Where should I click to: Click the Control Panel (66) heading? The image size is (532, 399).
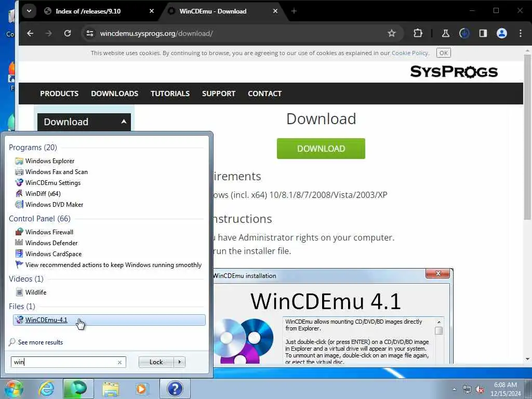coord(39,219)
